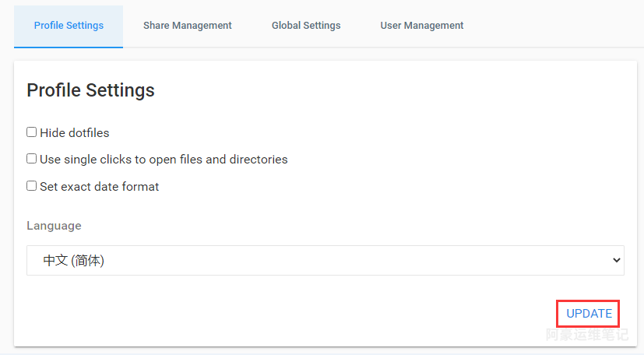Switch to the Share Management tab
Screen dimensions: 644x355
(187, 26)
